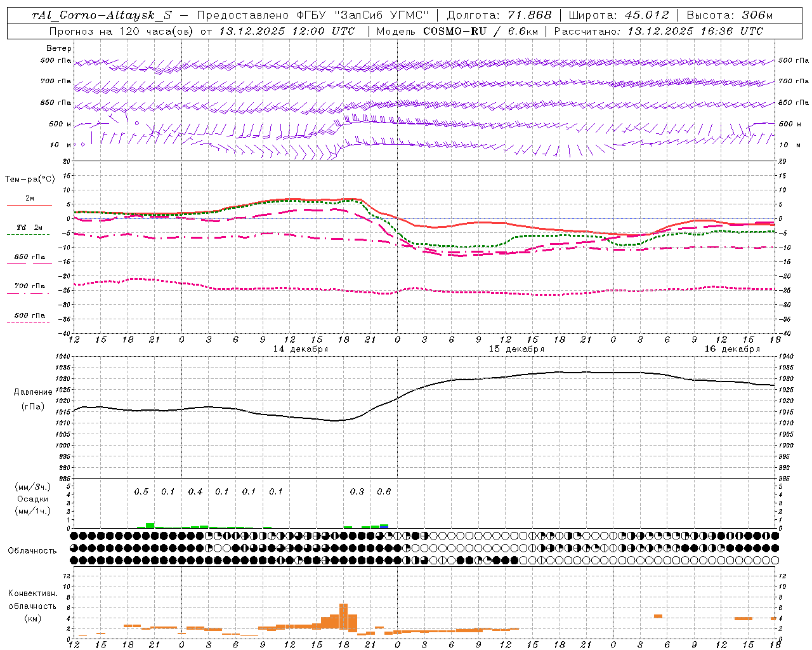Click the Давление panel label
This screenshot has height=650, width=812.
[x=33, y=392]
